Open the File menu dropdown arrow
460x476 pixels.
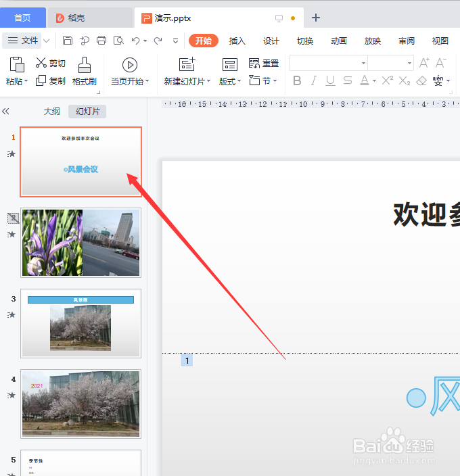pyautogui.click(x=46, y=41)
